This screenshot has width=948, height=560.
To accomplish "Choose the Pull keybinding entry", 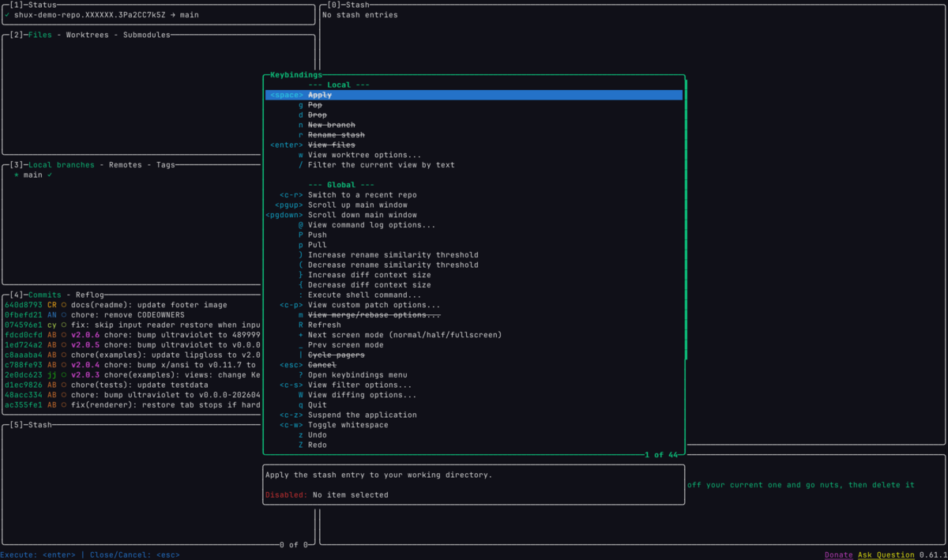I will tap(474, 245).
